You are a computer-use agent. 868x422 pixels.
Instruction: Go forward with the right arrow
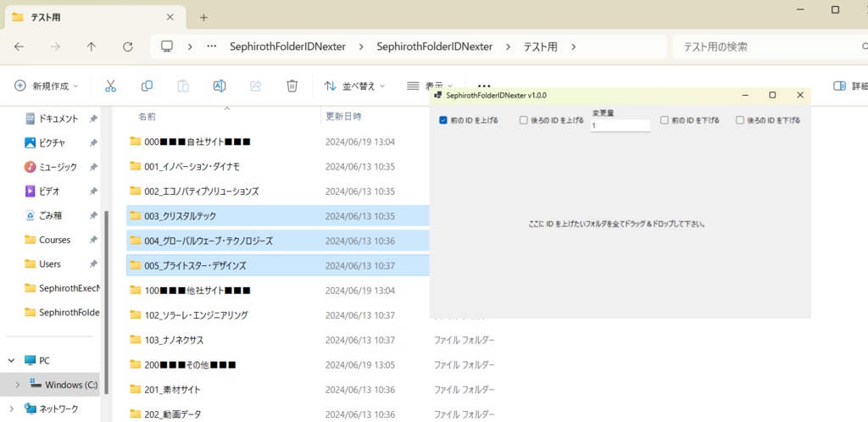tap(55, 47)
